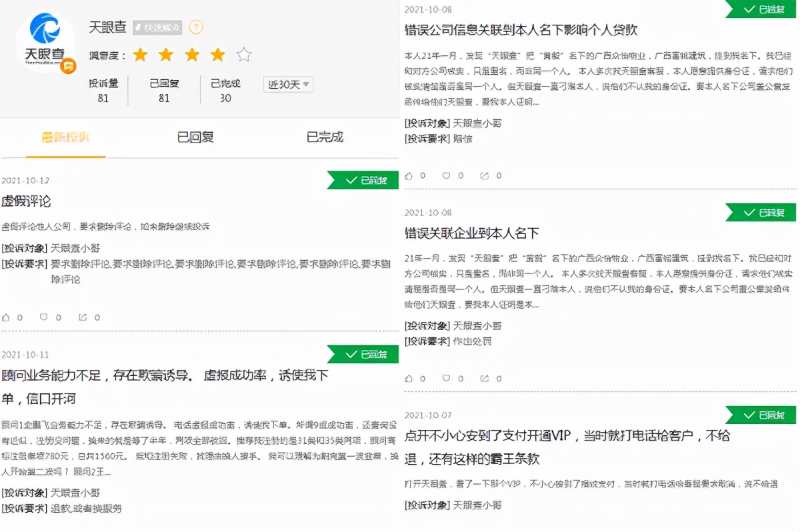Screen dimensions: 800x532
Task: Open comments on the 错误公司信息 complaint
Action: pyautogui.click(x=447, y=175)
